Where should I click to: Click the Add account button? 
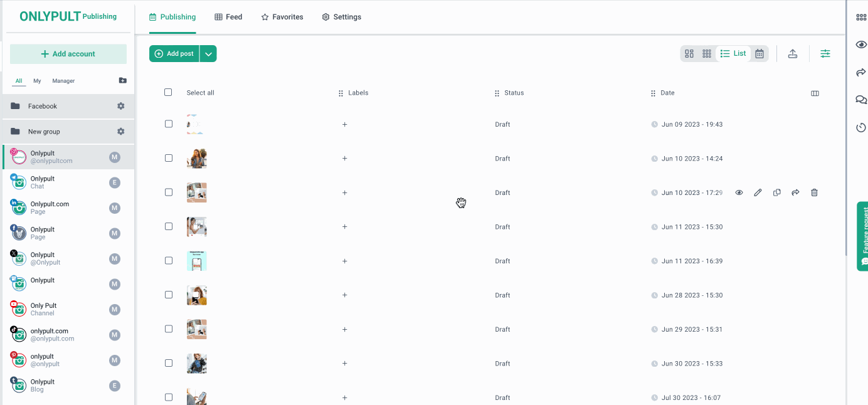(68, 54)
